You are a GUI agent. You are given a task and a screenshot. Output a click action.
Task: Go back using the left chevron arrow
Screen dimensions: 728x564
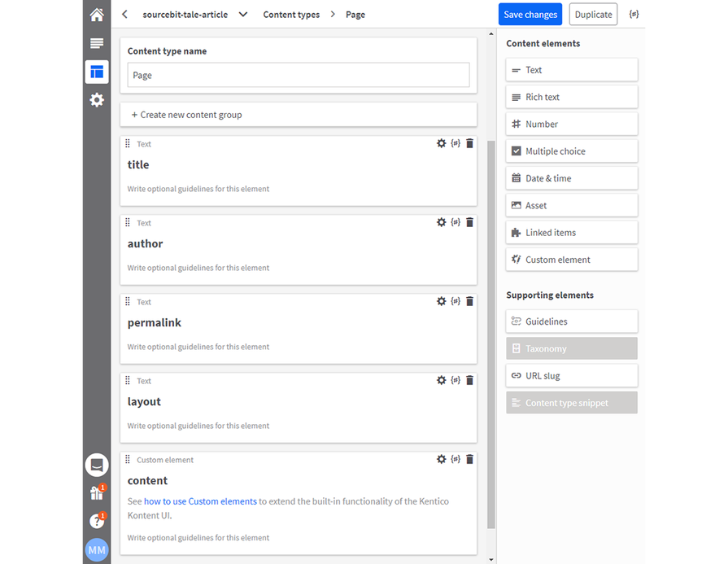tap(124, 15)
